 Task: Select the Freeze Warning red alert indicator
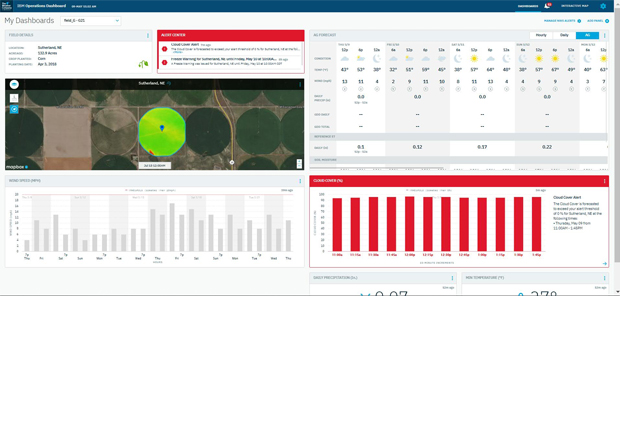(x=164, y=62)
